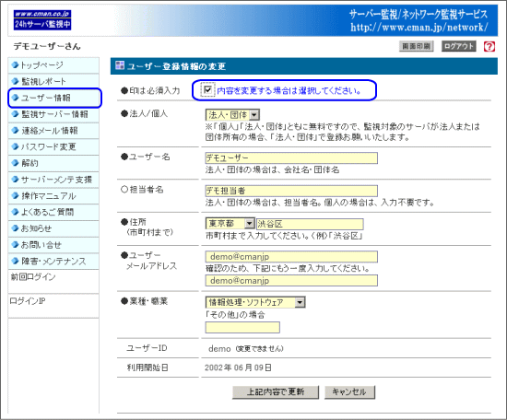This screenshot has width=507, height=420.
Task: Click the 2002年 06月 09日 start date text
Action: pyautogui.click(x=238, y=367)
